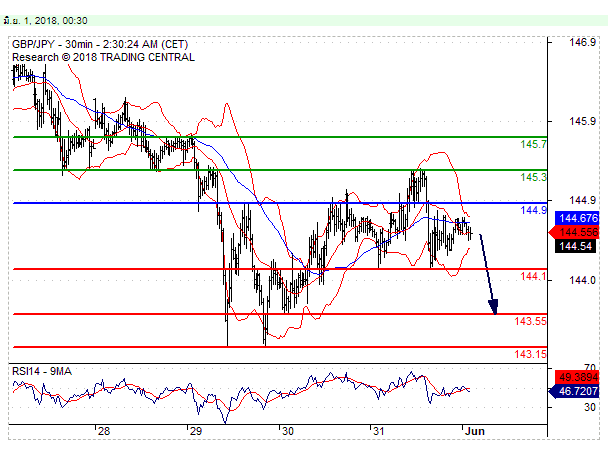Click the chart title 'GBP/JPY - 30min - 2:30:24 AM (CET)'

pyautogui.click(x=100, y=44)
